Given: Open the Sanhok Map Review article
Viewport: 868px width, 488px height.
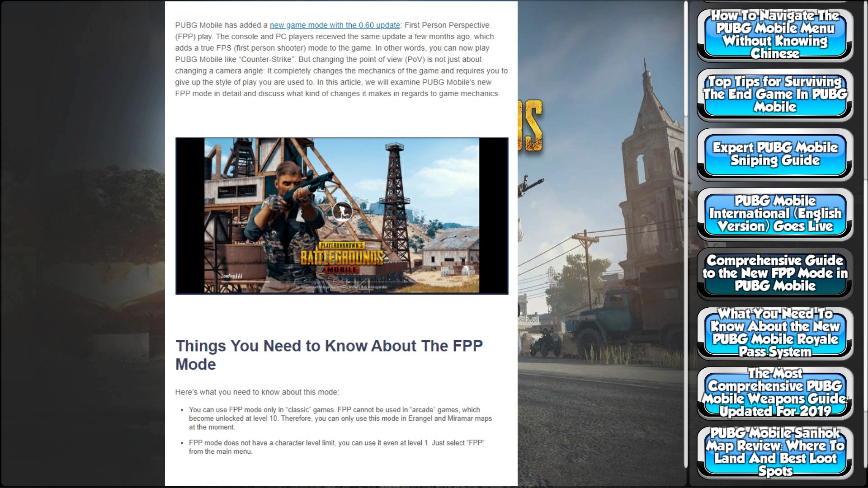Looking at the screenshot, I should click(x=775, y=452).
